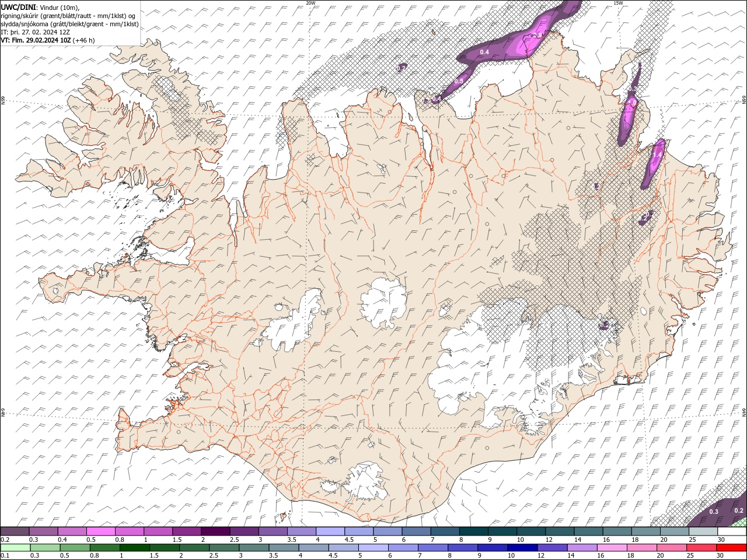Click the pink snow streak containing 1.4
Screen dimensions: 747x560
coord(652,164)
